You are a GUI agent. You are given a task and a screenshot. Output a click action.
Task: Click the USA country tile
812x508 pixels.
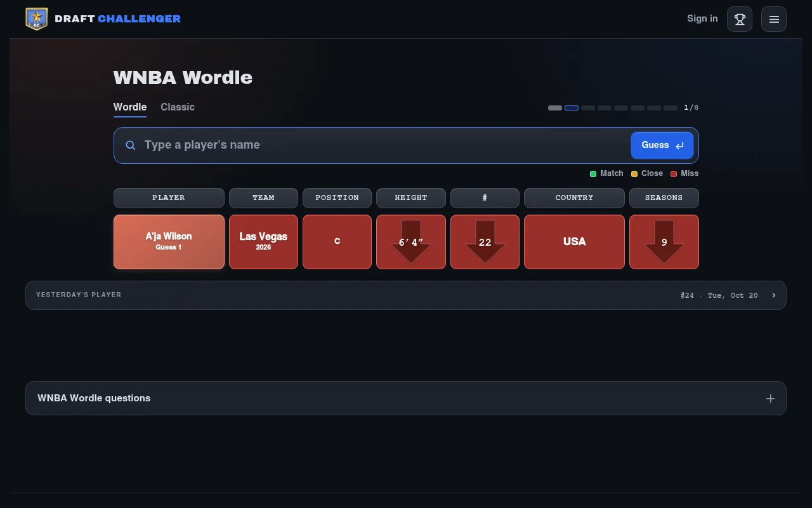point(574,242)
